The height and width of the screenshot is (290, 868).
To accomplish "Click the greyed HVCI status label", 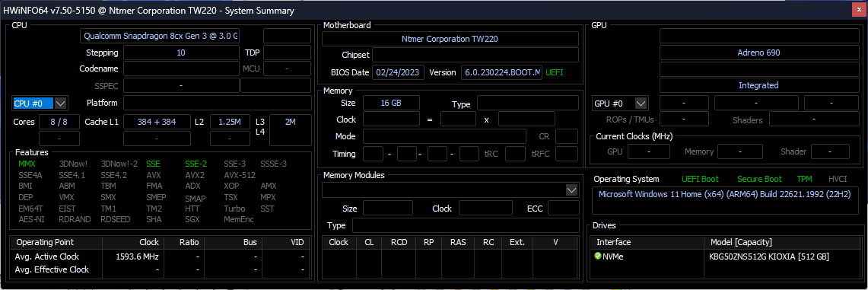I will (x=838, y=179).
